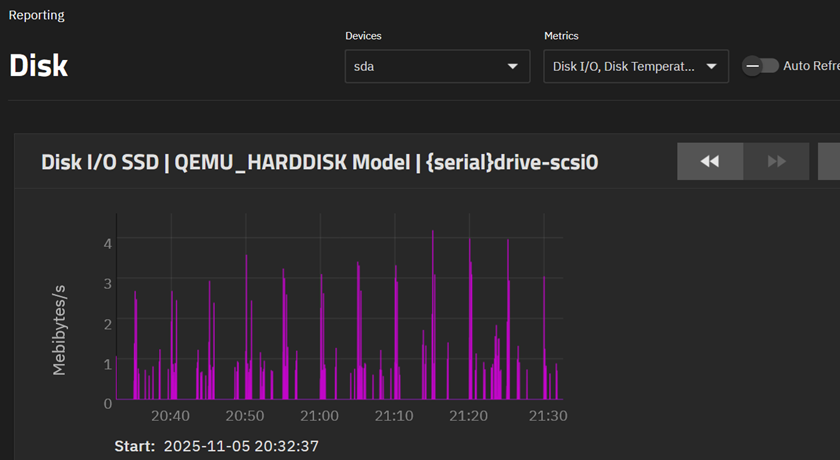Viewport: 840px width, 460px height.
Task: Expand the Disk I/O, Disk Temperature metrics list
Action: (622, 67)
